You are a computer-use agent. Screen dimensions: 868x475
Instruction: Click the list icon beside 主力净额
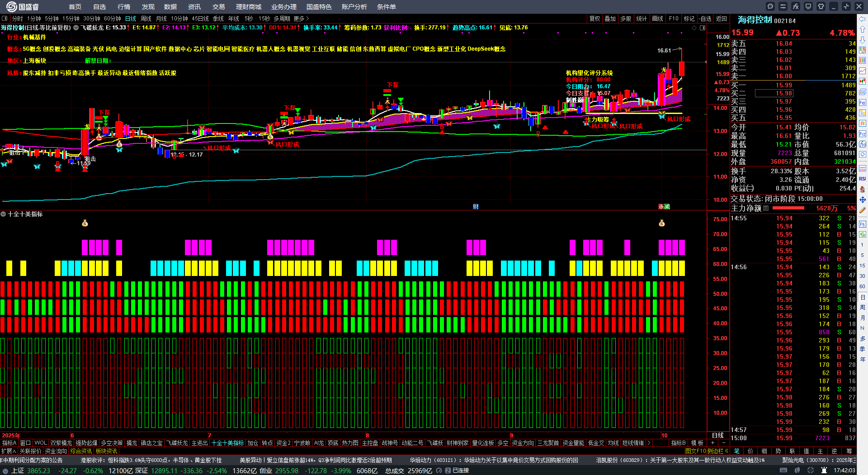pos(766,208)
